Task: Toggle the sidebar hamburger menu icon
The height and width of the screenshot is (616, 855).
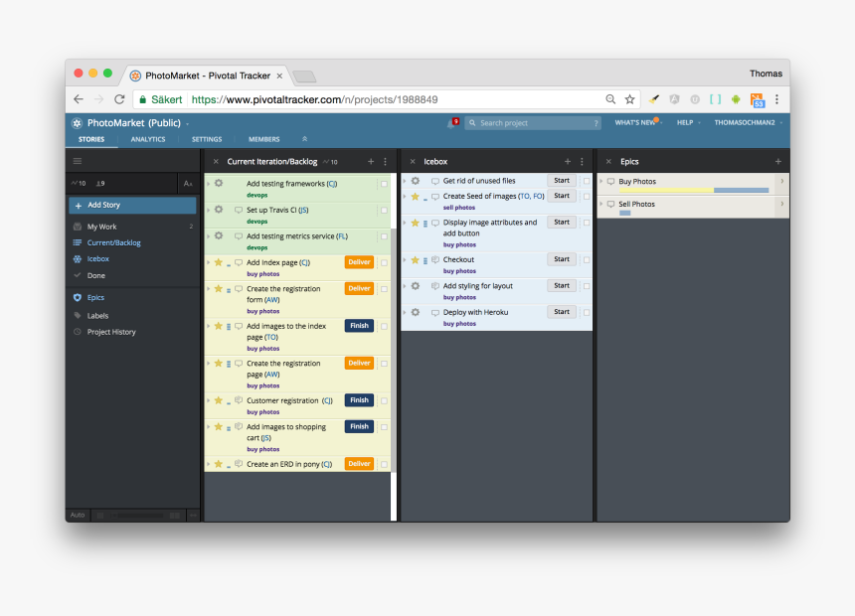Action: tap(78, 161)
